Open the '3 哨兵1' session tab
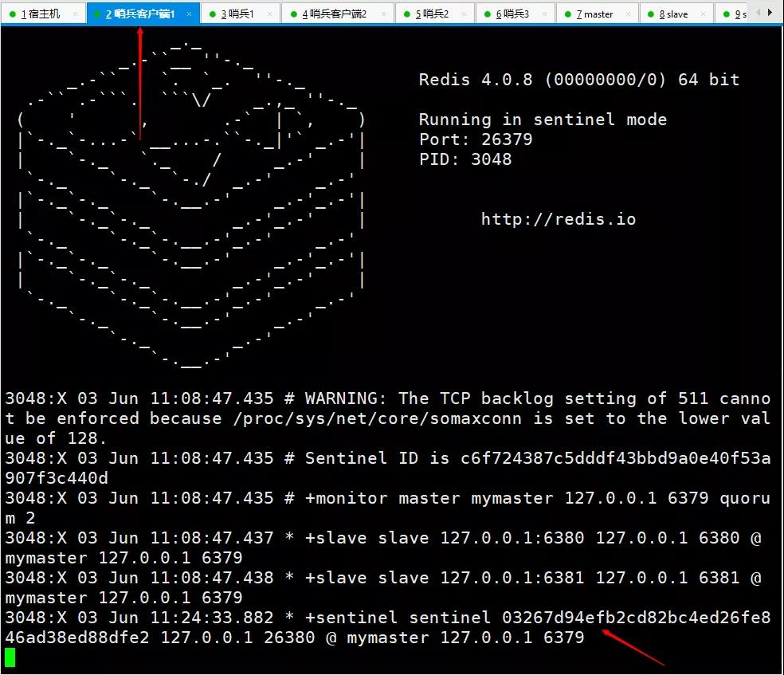The width and height of the screenshot is (784, 675). (241, 14)
